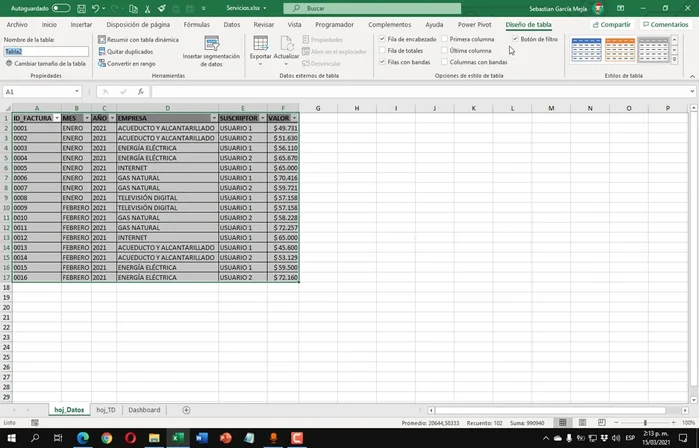Screen dimensions: 699x448
Task: Click Convertir en rango button
Action: pos(130,63)
